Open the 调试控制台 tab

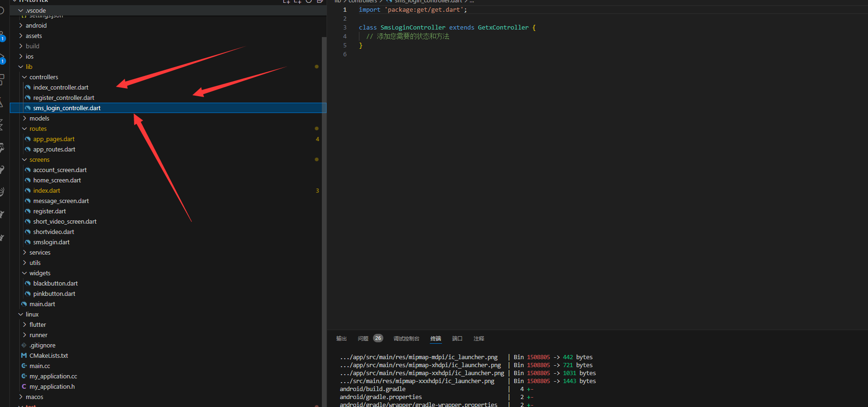(406, 339)
